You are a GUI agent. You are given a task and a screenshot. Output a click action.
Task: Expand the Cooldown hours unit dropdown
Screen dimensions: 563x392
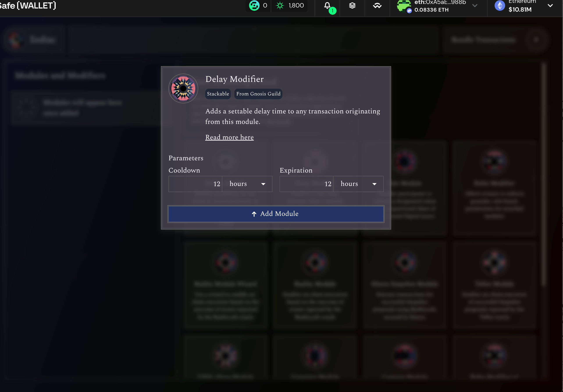pos(247,184)
